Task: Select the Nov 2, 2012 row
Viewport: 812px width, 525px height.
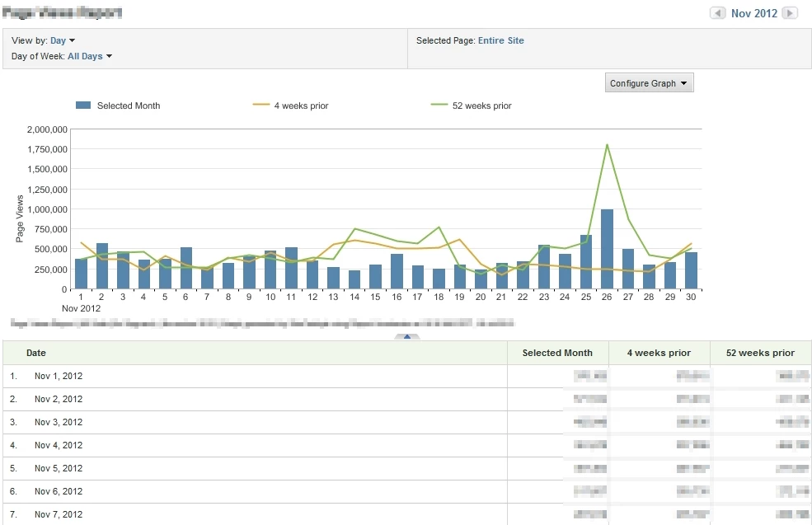Action: click(x=407, y=399)
